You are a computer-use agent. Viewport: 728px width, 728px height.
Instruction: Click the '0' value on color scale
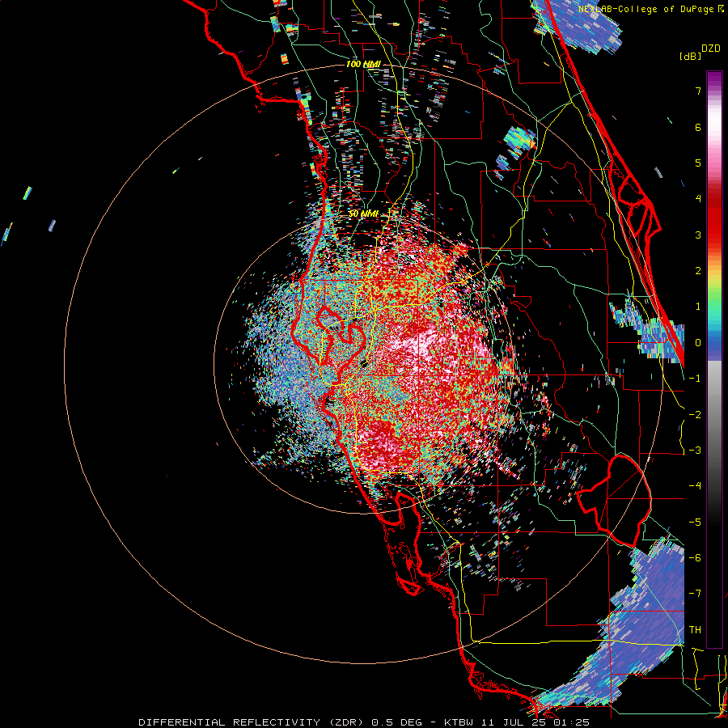point(698,343)
